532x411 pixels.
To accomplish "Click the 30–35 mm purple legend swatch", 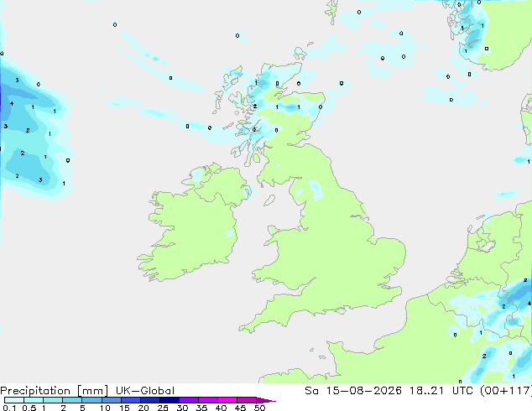I will pyautogui.click(x=188, y=400).
